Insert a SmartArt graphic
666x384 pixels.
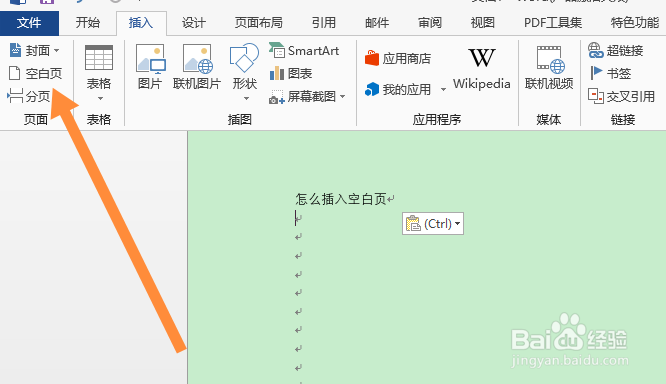(x=304, y=51)
